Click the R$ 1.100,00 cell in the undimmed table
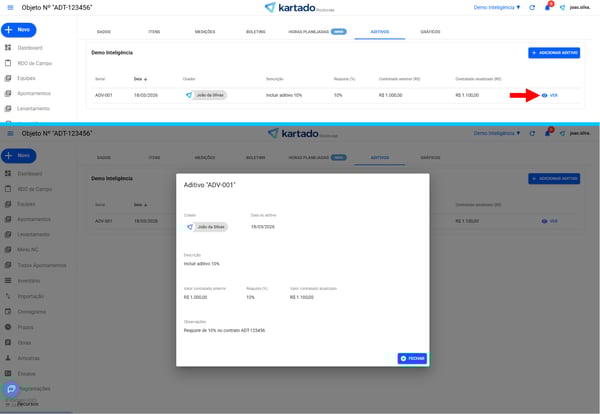This screenshot has width=600, height=414. coord(467,95)
